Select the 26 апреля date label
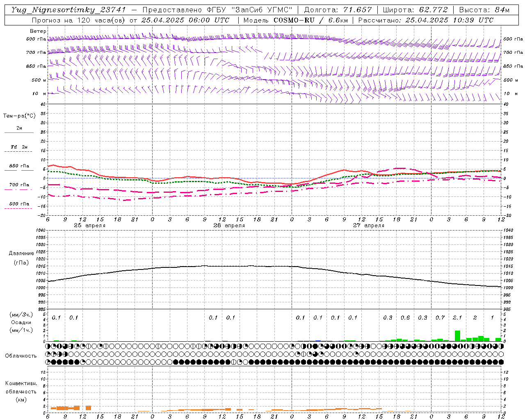 (x=229, y=226)
